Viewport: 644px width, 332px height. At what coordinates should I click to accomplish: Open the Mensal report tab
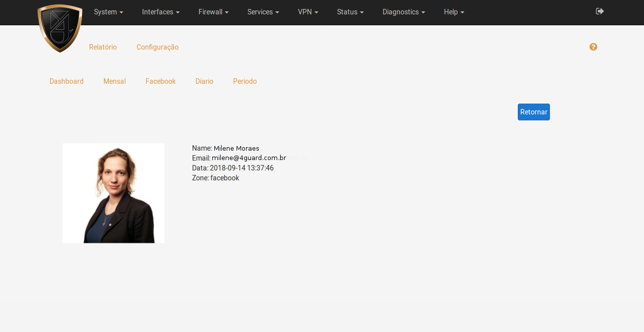(x=114, y=81)
